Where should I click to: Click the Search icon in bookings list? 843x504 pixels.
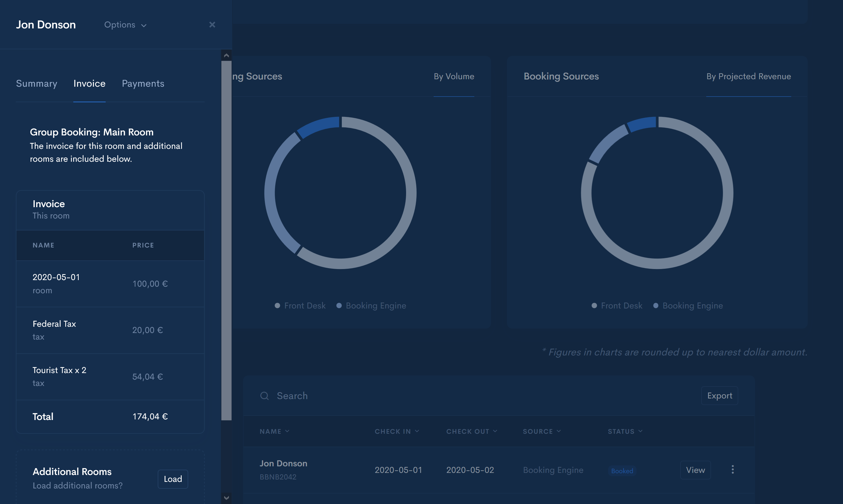[x=264, y=395]
